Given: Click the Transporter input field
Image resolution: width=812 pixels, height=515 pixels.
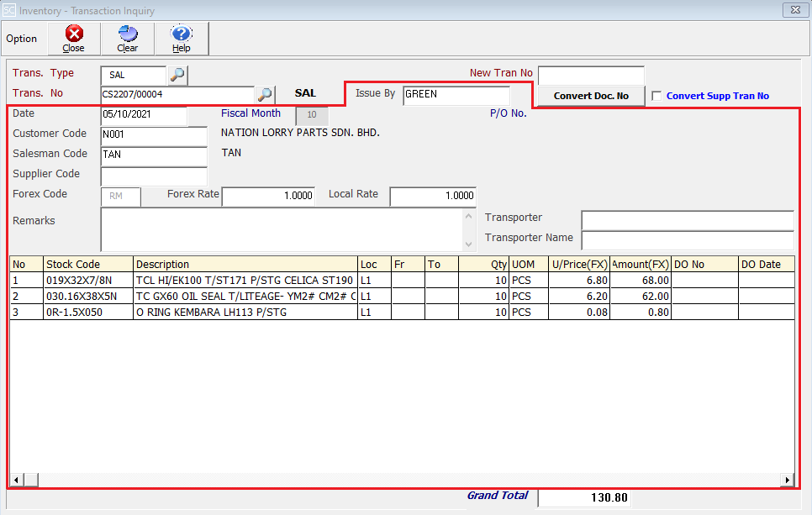Looking at the screenshot, I should [x=688, y=220].
